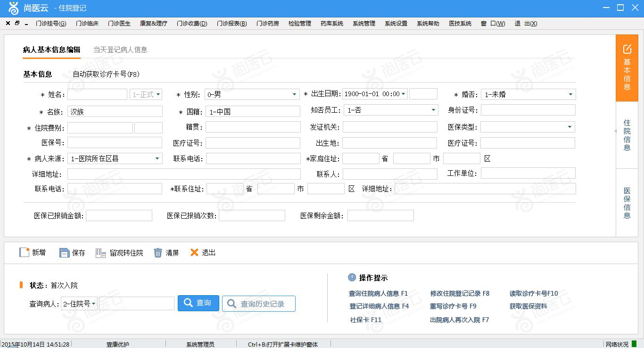
Task: Click the 修改住院登记记录 F8 link
Action: point(460,293)
